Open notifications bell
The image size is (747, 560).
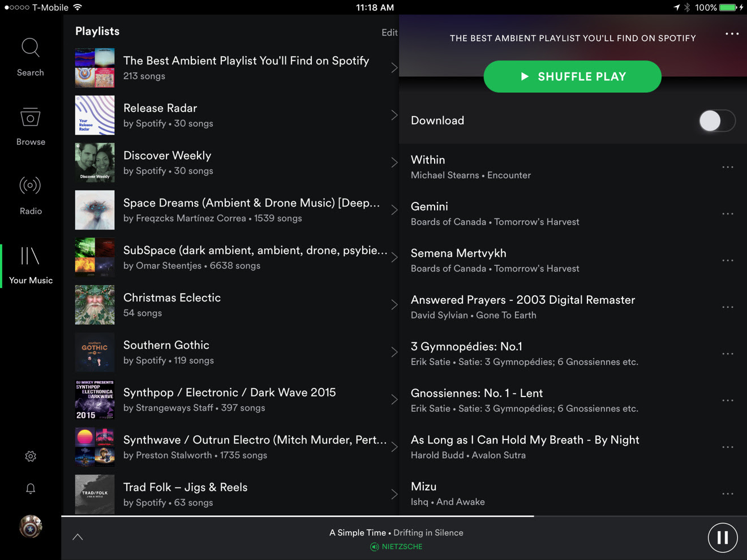coord(31,489)
